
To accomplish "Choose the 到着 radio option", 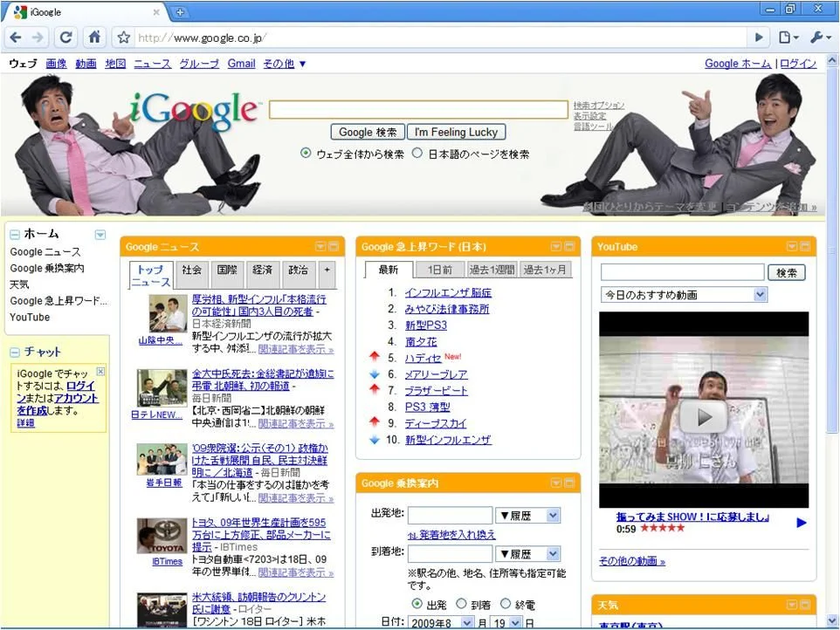I will click(461, 604).
